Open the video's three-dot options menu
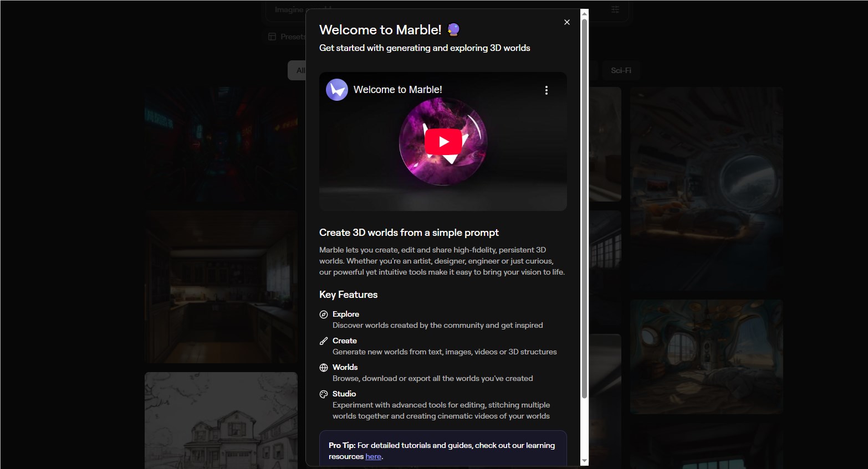This screenshot has width=868, height=469. point(546,90)
